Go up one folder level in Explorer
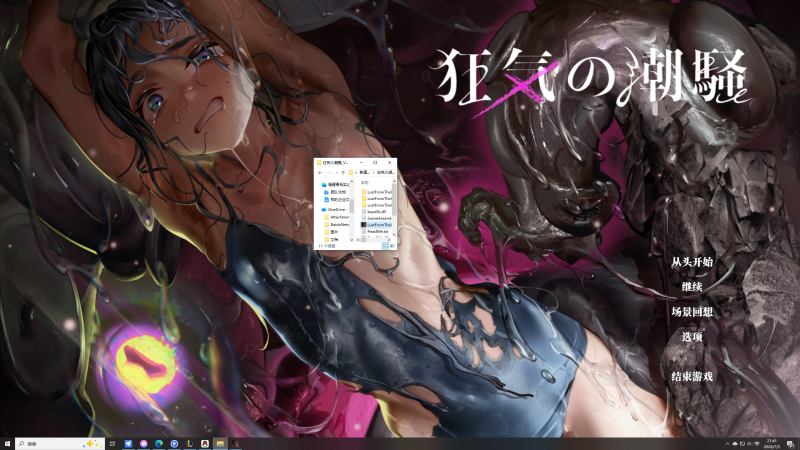 tap(343, 173)
